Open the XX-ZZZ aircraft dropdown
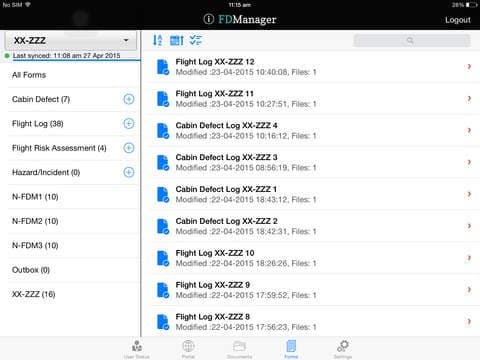The image size is (480, 360). [71, 41]
